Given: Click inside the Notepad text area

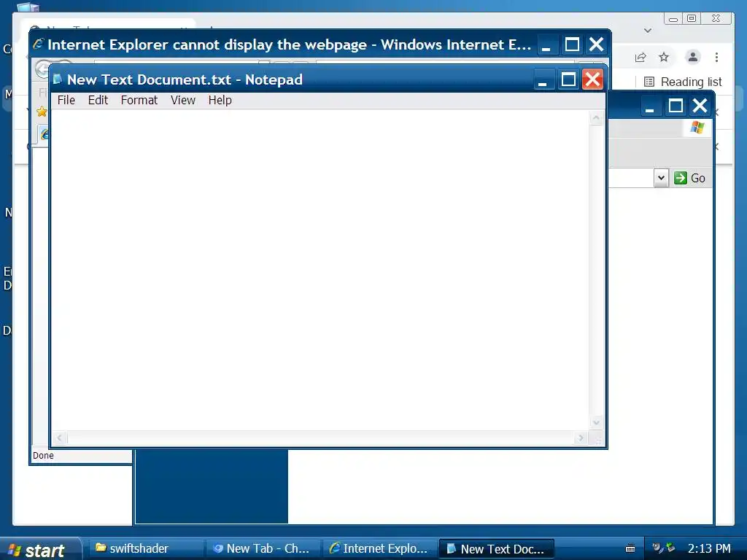Looking at the screenshot, I should [320, 270].
